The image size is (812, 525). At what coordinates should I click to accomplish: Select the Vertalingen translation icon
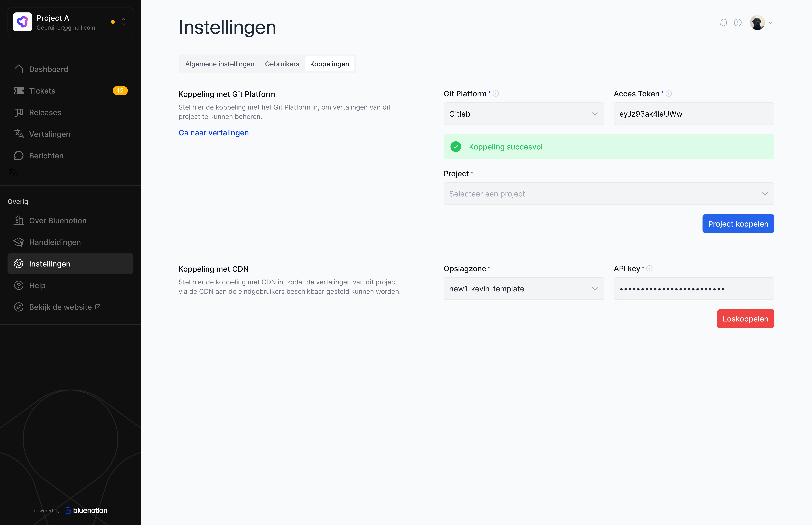[19, 134]
